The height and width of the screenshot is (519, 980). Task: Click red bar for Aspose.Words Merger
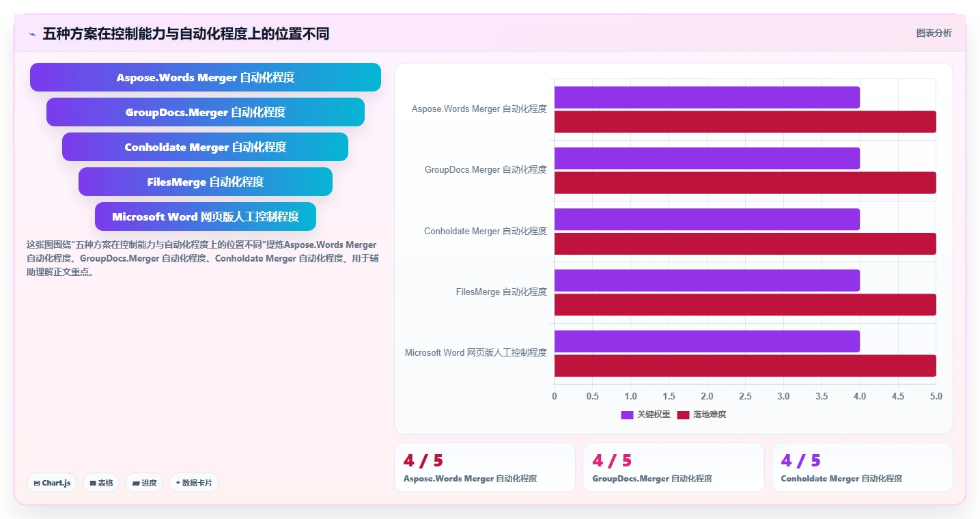745,122
